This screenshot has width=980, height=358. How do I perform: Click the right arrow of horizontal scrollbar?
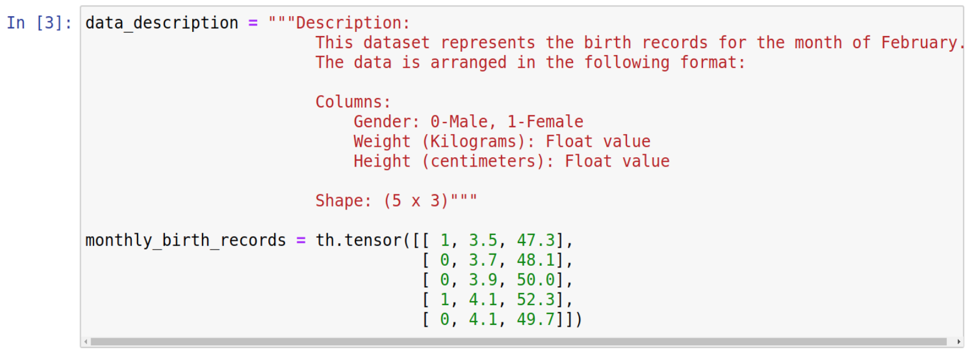tap(959, 342)
